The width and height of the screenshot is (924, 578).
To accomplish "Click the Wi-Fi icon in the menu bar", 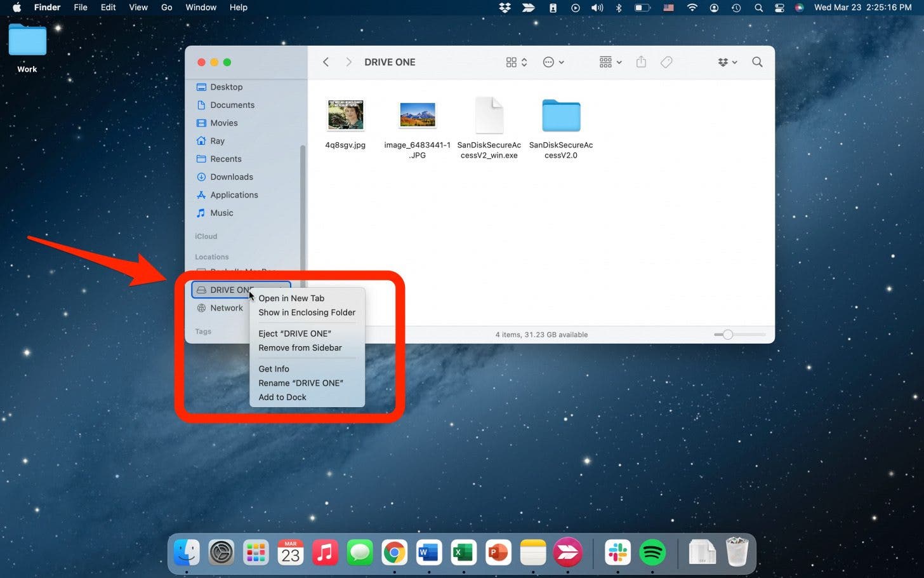I will (x=692, y=8).
